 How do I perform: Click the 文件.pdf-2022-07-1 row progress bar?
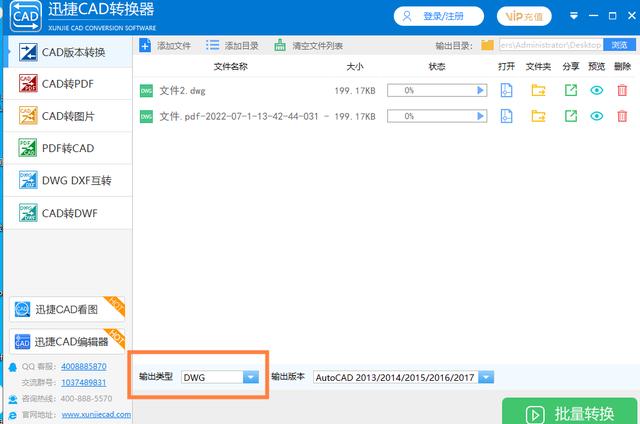(437, 116)
